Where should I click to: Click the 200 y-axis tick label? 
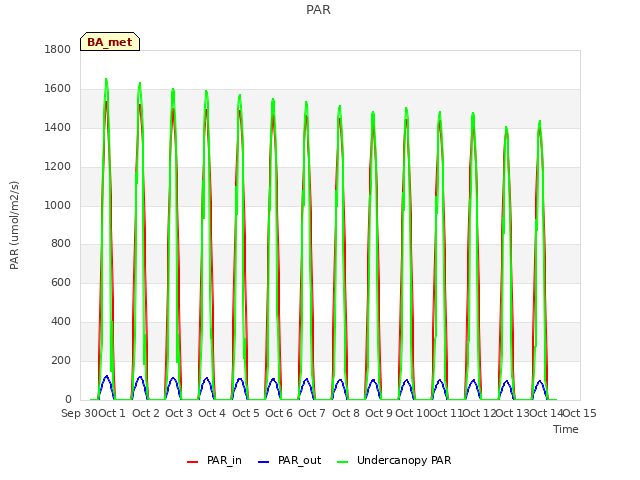[61, 360]
